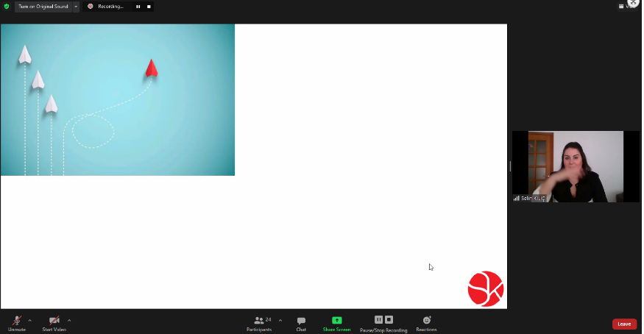This screenshot has width=644, height=334.
Task: Open the Reactions menu
Action: (426, 322)
